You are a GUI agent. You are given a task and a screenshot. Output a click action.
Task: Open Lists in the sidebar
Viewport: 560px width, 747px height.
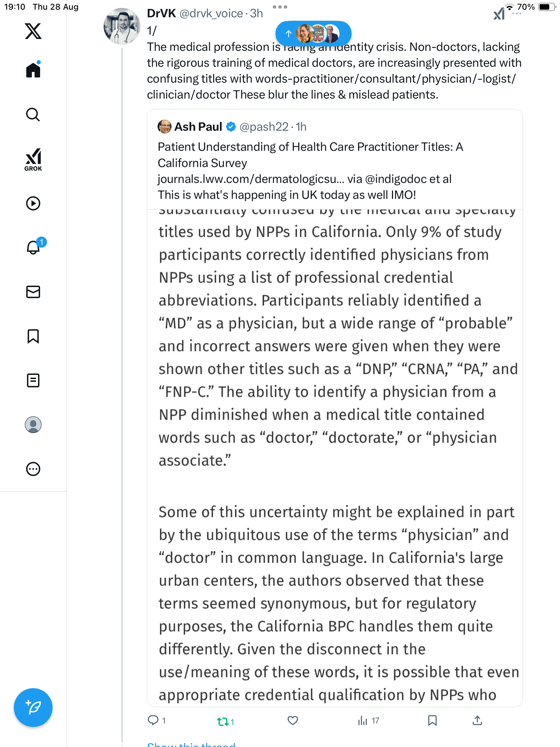point(33,380)
